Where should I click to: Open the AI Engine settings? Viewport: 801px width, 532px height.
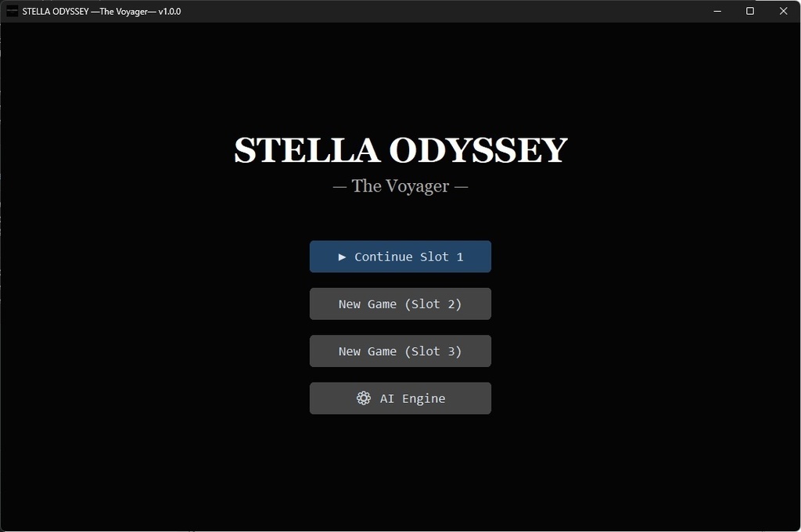click(x=400, y=398)
